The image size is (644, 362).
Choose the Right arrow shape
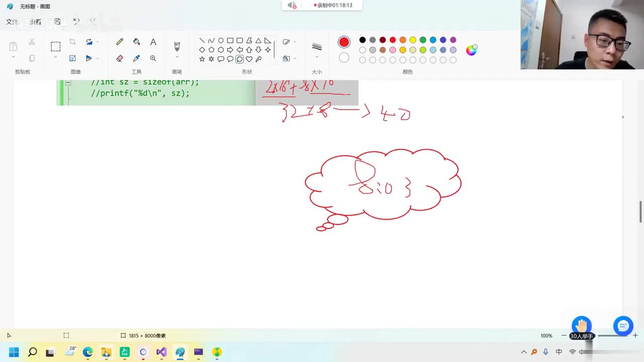coord(230,50)
